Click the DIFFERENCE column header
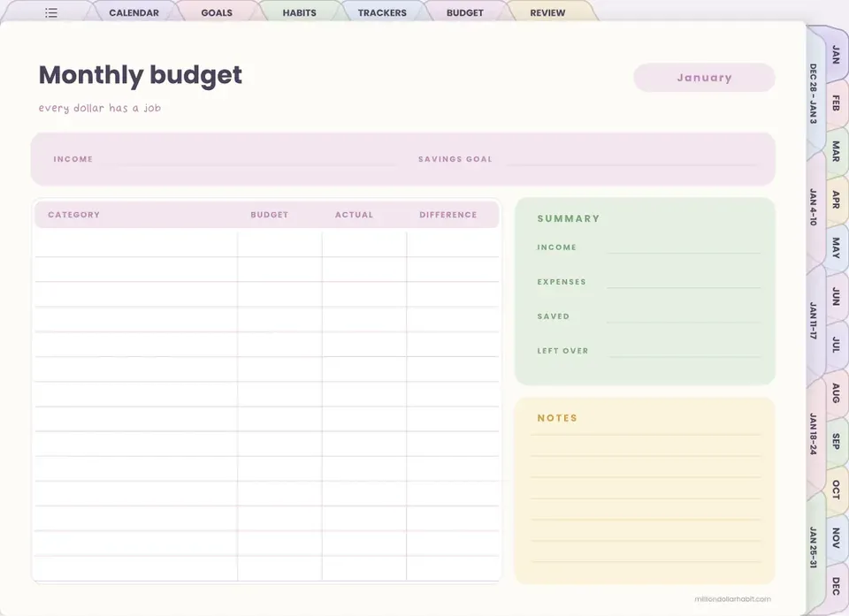 coord(448,215)
